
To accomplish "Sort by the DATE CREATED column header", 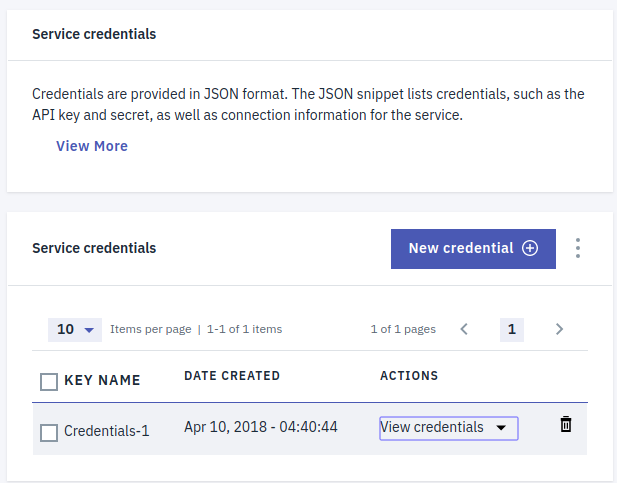I will click(x=232, y=376).
